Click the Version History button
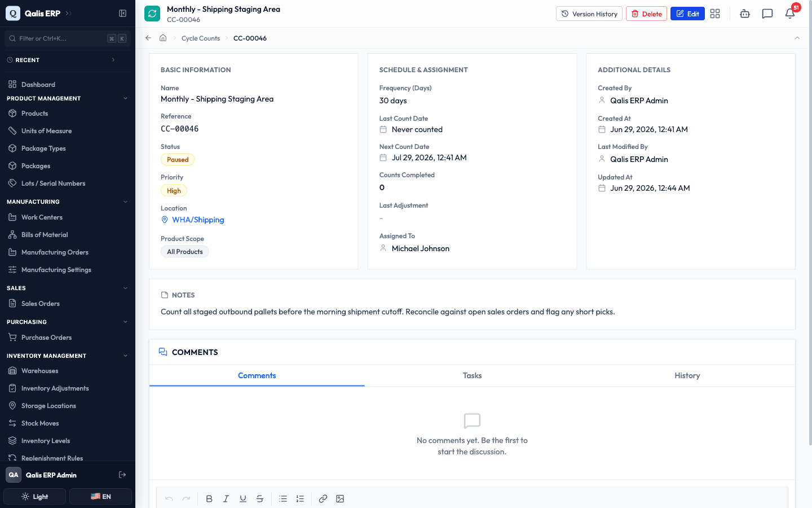This screenshot has width=812, height=508. 589,14
